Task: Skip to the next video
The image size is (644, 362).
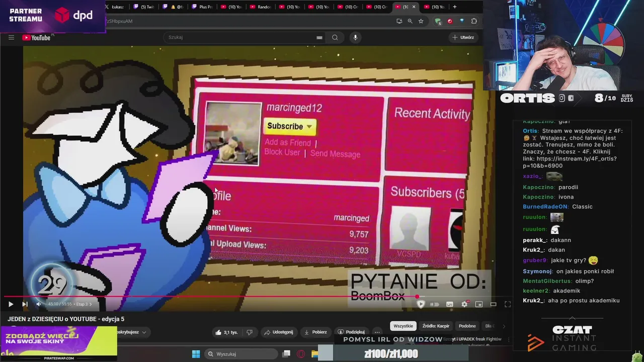Action: pos(25,304)
